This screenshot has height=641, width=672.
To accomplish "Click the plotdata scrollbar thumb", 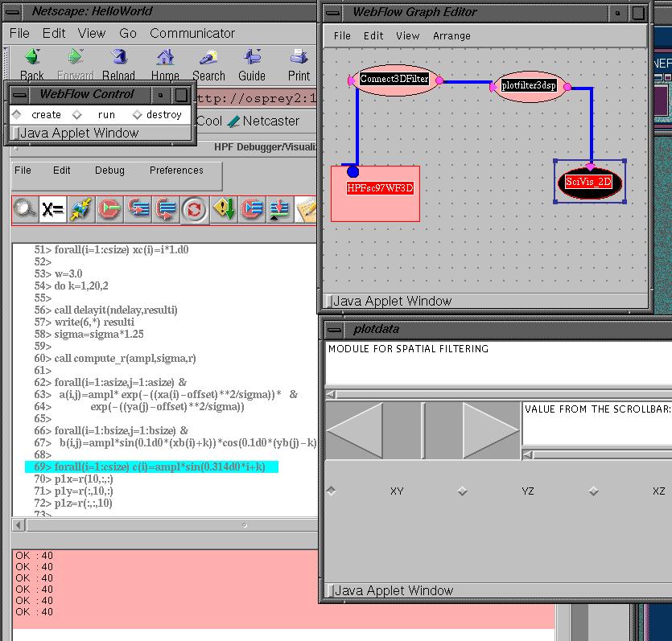I will pos(423,430).
